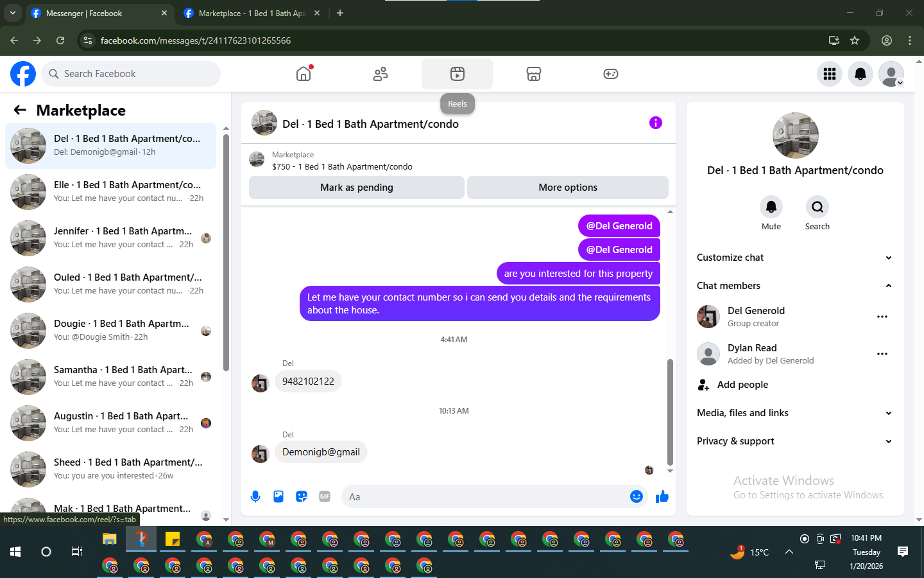Click the chat messages scrollbar

tap(670, 412)
